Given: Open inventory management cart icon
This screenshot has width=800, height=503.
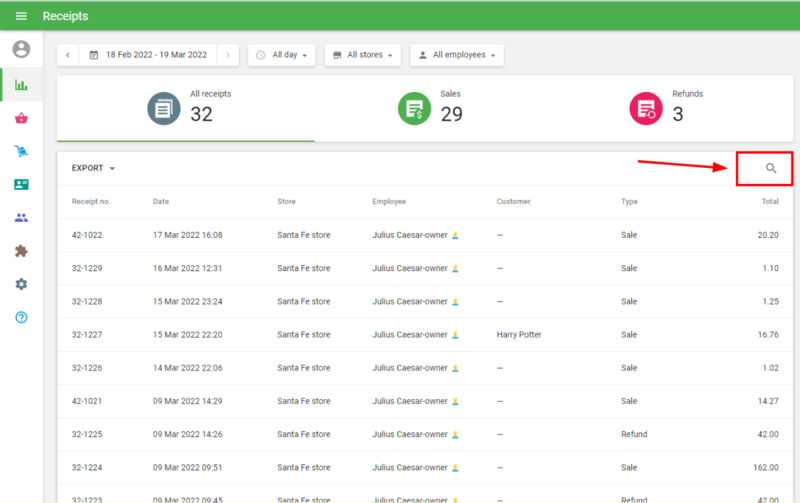Looking at the screenshot, I should pyautogui.click(x=21, y=151).
